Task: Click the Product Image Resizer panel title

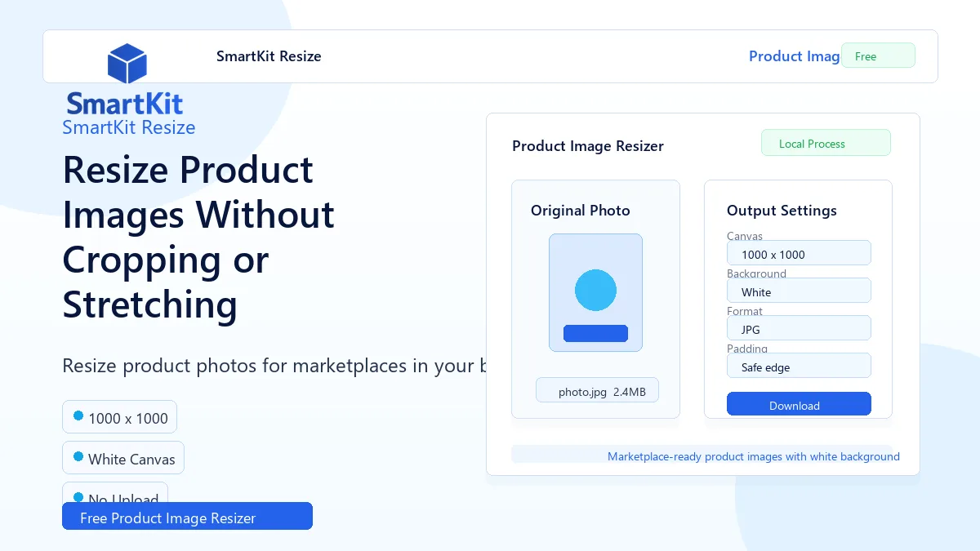Action: (588, 146)
